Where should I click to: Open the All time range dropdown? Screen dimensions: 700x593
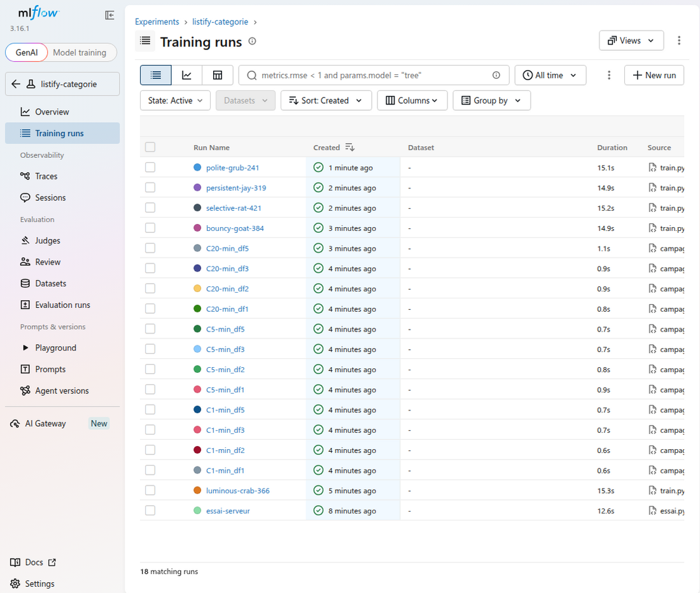coord(550,75)
